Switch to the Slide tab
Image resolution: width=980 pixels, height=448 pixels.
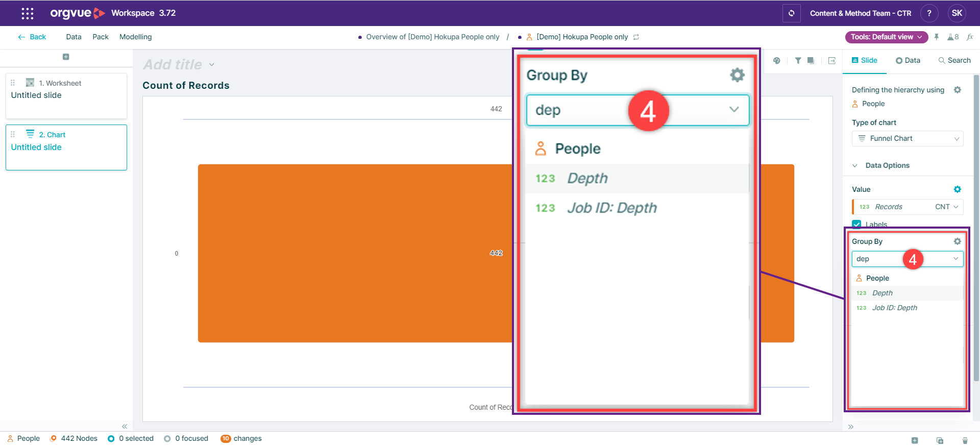pos(864,60)
